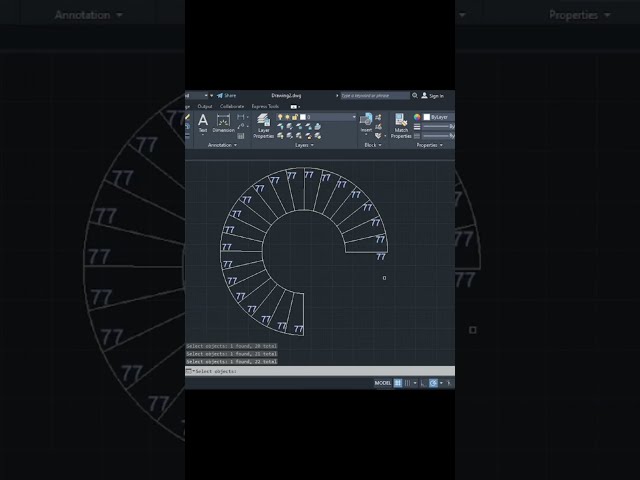Open command line customization icon
640x480 pixels.
coord(189,371)
